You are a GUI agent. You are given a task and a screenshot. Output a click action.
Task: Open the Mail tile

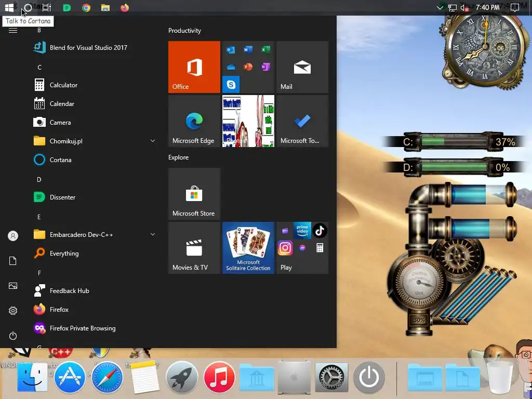coord(302,67)
